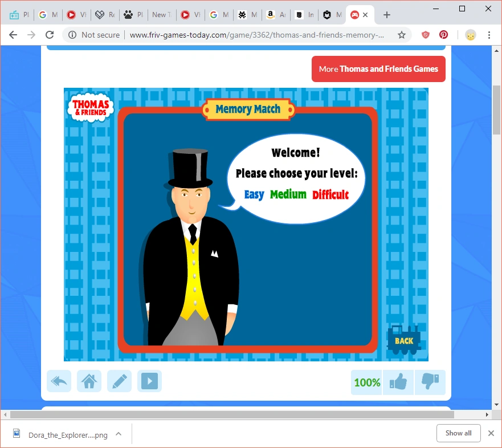The width and height of the screenshot is (502, 448).
Task: Like the game with the thumbs up
Action: pos(398,382)
